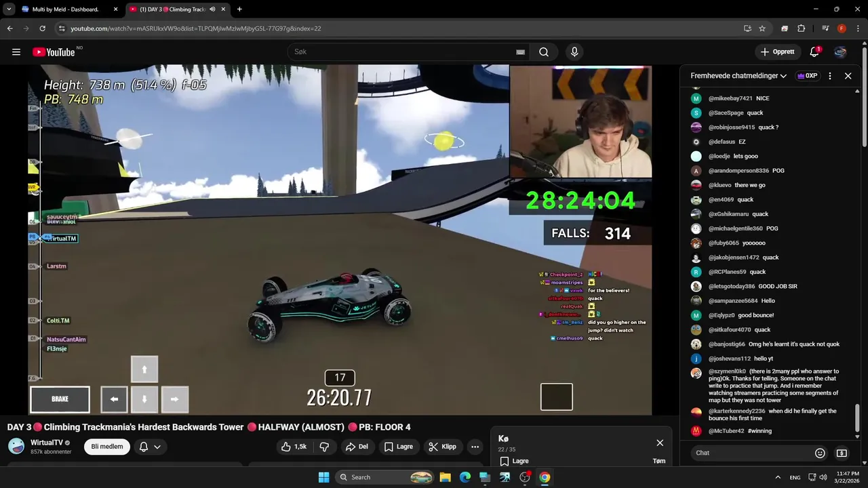
Task: Click the address bar URL
Action: tap(196, 28)
